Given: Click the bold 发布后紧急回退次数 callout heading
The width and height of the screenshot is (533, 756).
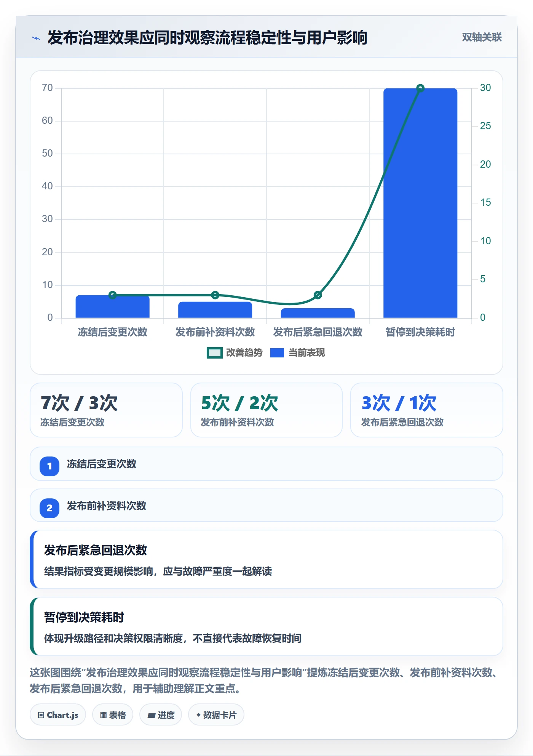Looking at the screenshot, I should (x=96, y=550).
